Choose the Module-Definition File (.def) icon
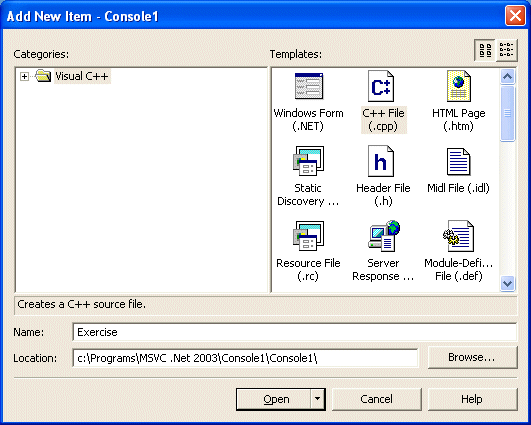 [459, 236]
